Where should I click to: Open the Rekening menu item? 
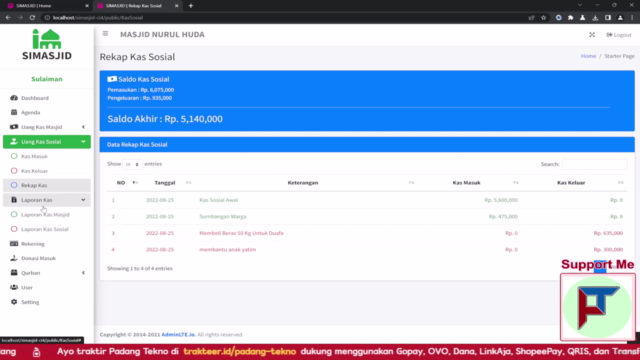tap(47, 244)
